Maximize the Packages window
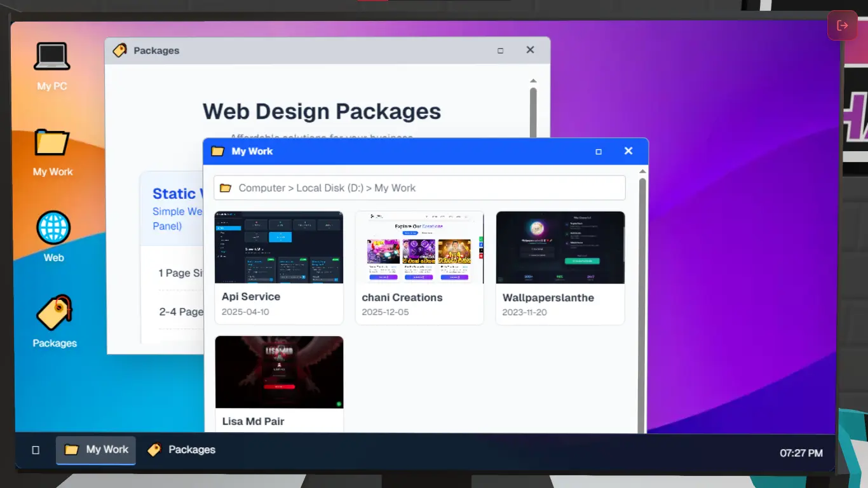The width and height of the screenshot is (868, 488). 501,50
